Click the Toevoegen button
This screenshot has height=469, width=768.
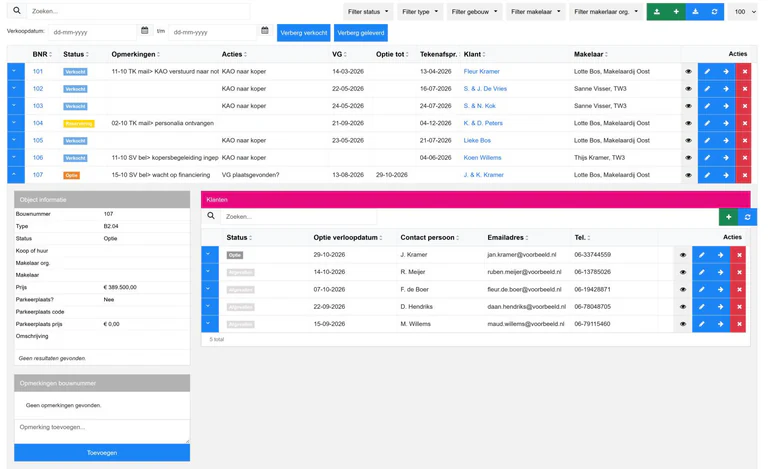pyautogui.click(x=102, y=453)
